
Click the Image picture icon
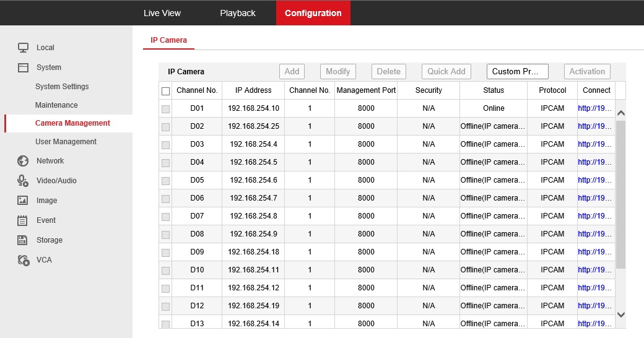click(x=23, y=201)
